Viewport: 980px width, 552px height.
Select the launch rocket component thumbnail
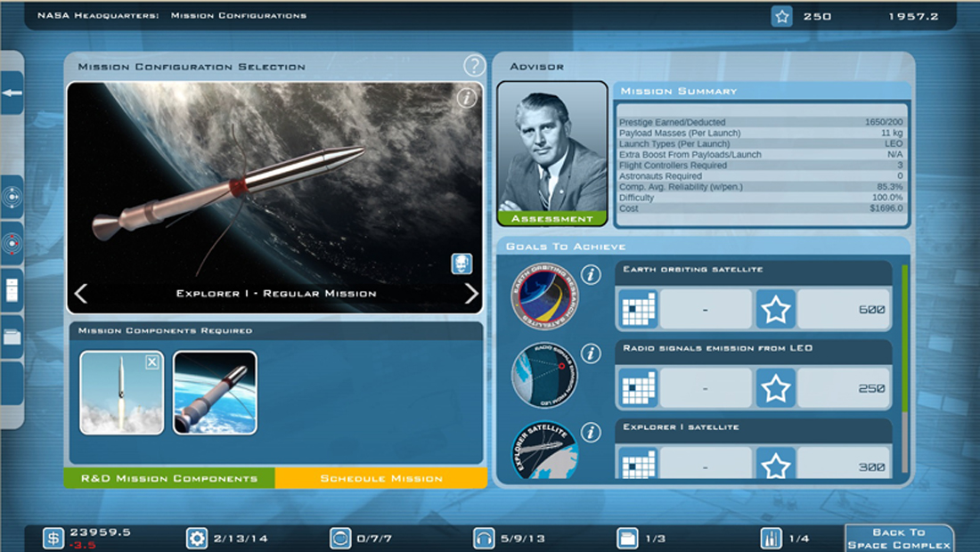tap(122, 393)
